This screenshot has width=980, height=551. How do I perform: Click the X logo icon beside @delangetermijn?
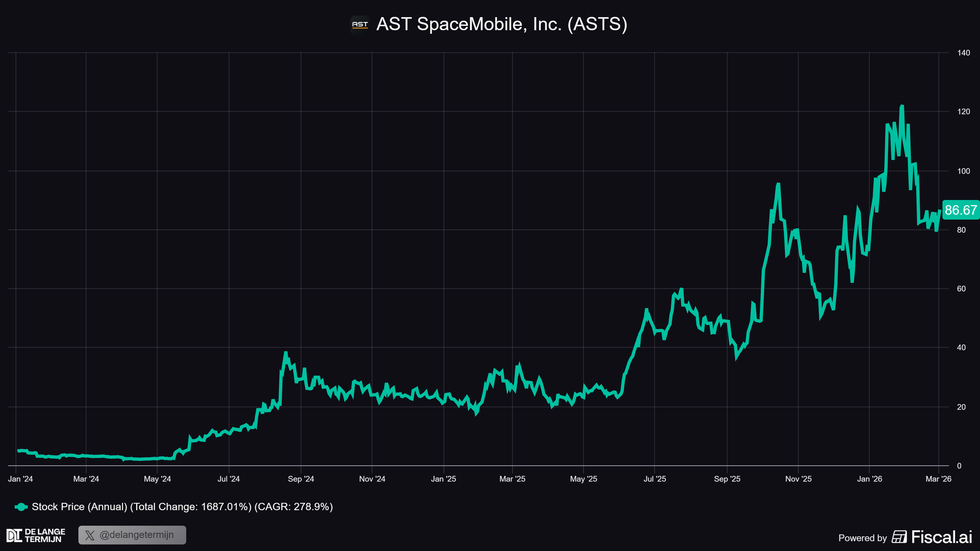(90, 535)
